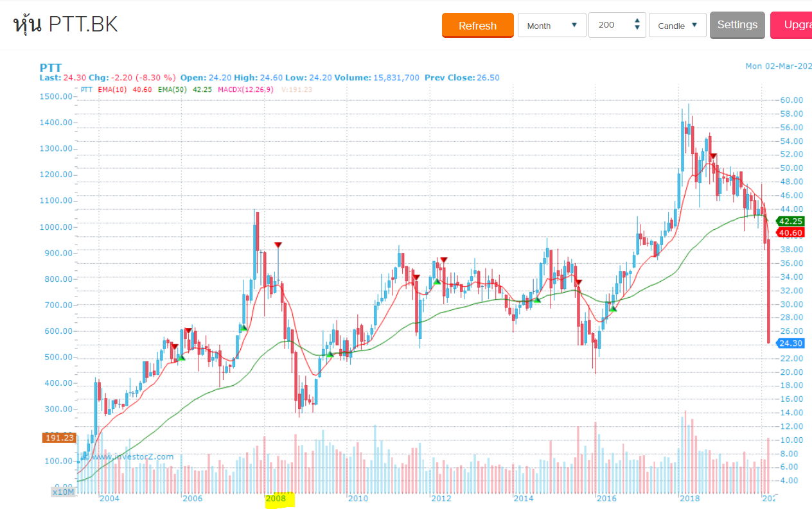This screenshot has height=509, width=812.
Task: Click the x10M volume scale label
Action: point(64,492)
